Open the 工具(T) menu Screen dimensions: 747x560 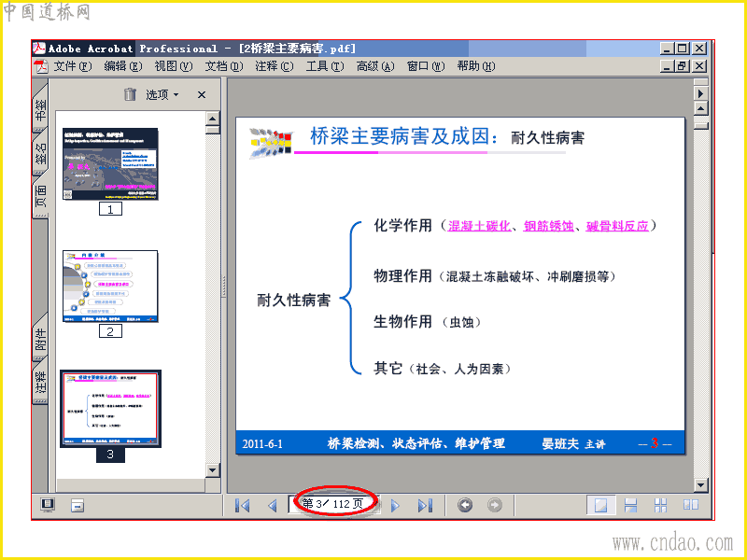(x=324, y=66)
